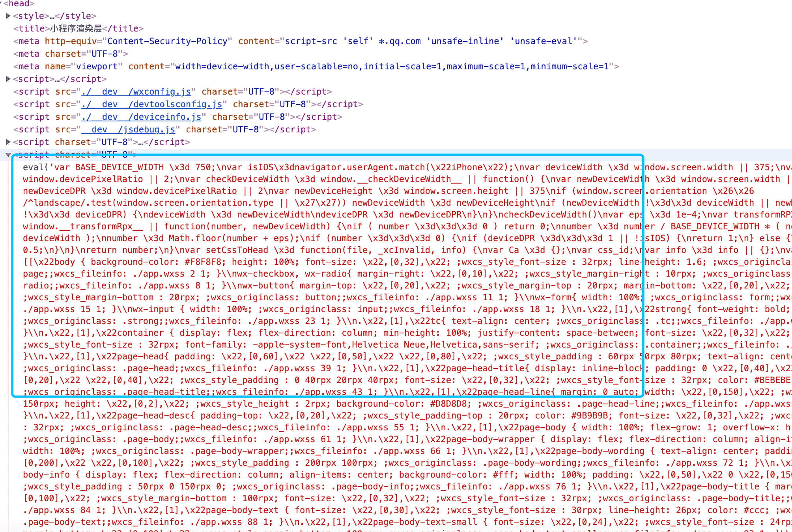Viewport: 792px width, 532px height.
Task: Open the devtoolsconfig.js source link
Action: click(152, 104)
